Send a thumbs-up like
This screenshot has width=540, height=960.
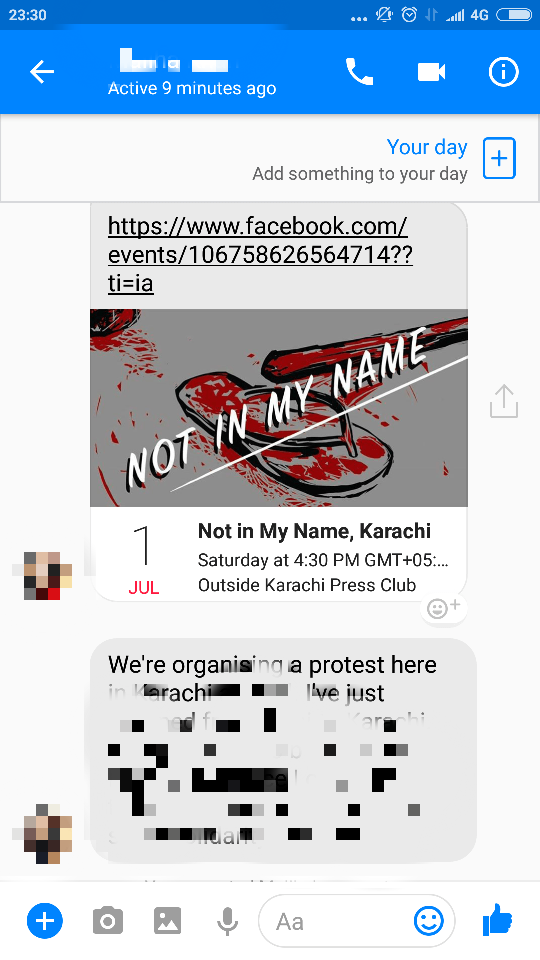pos(497,920)
